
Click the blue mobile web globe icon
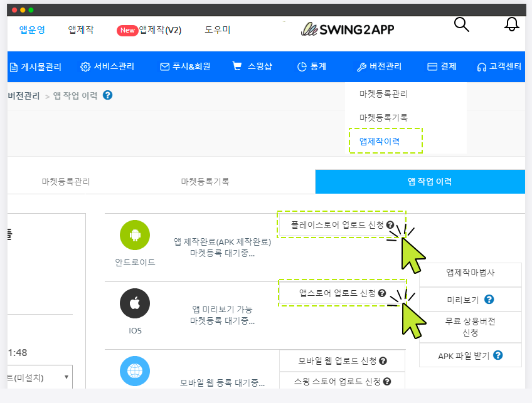(x=135, y=370)
